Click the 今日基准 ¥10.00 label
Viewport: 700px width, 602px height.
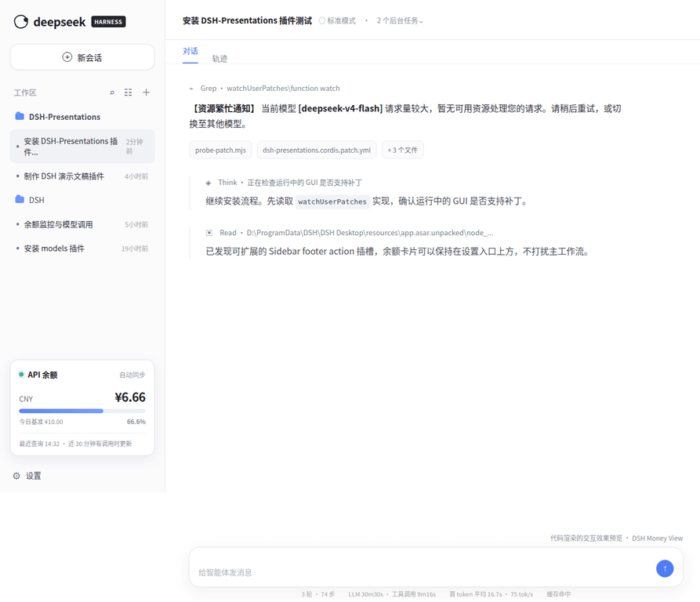[41, 422]
